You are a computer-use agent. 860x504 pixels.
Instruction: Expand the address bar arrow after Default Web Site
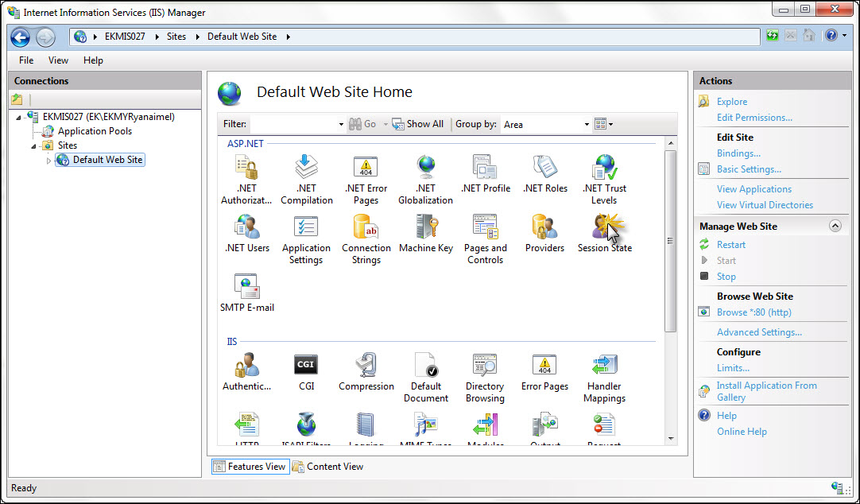[x=288, y=37]
